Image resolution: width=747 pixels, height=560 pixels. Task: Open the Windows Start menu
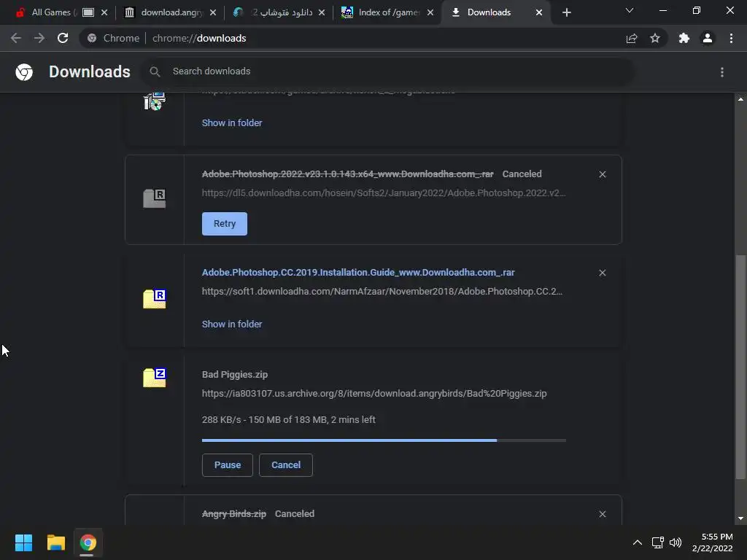coord(24,542)
